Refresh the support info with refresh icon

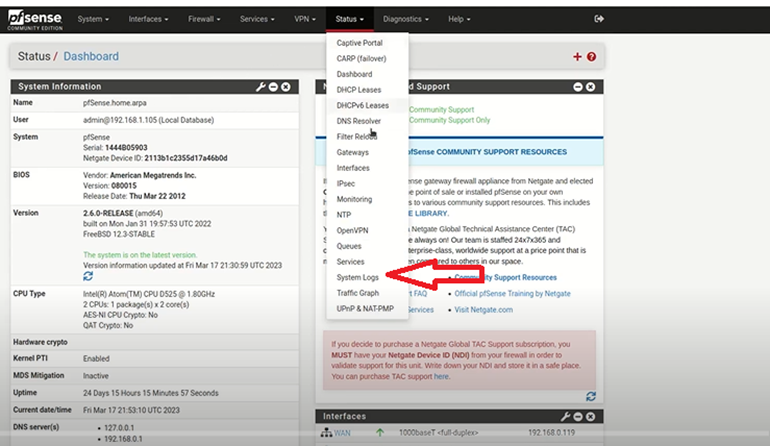tap(591, 396)
